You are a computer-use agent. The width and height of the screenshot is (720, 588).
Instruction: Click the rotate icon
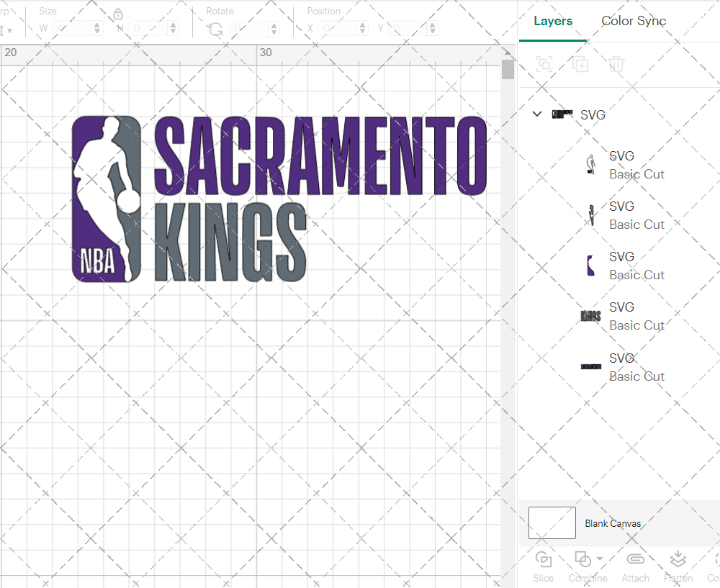point(215,30)
